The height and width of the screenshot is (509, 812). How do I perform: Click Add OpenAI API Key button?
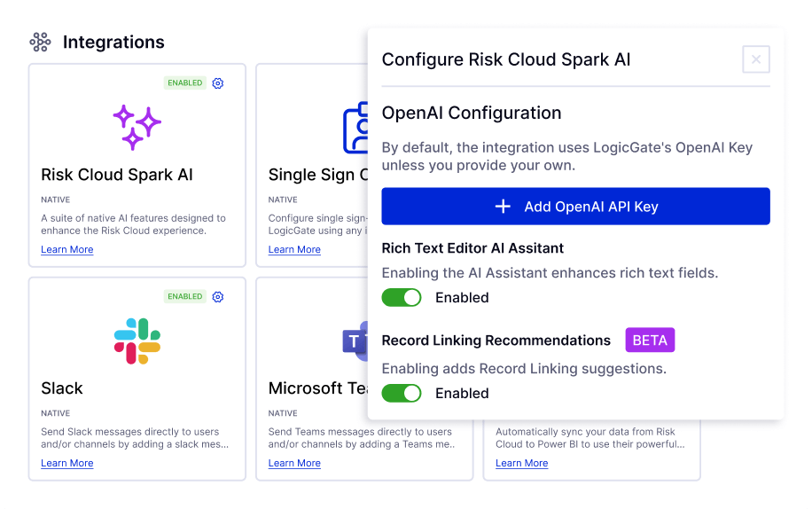575,207
